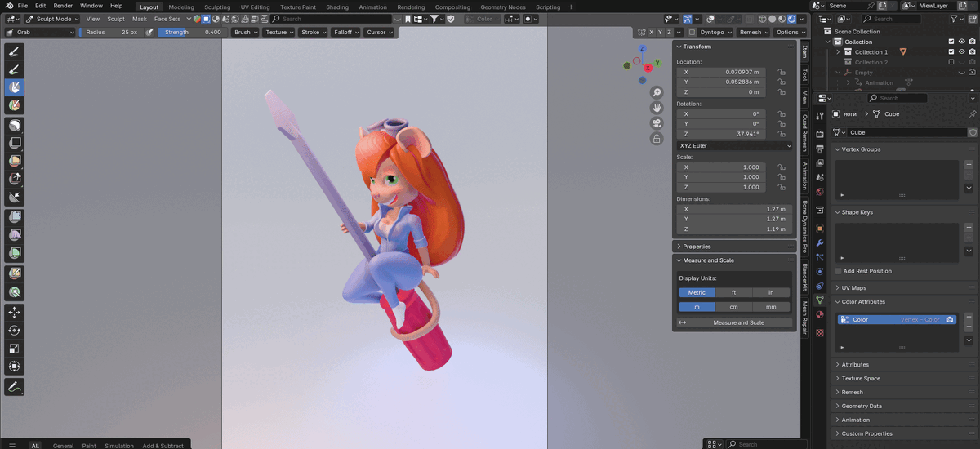Viewport: 980px width, 449px height.
Task: Open the Object properties orange square tab
Action: click(820, 229)
